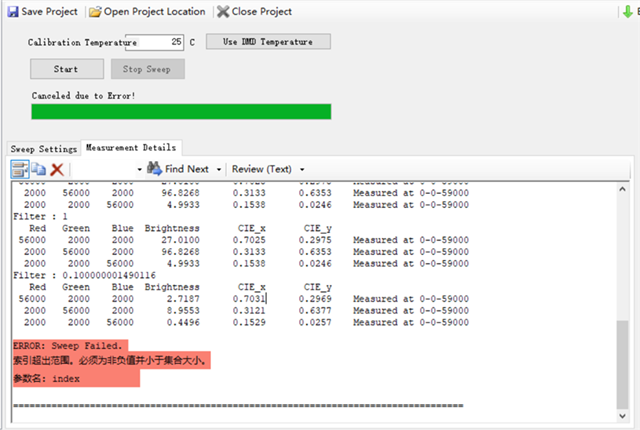This screenshot has width=640, height=430.
Task: Click the Start button
Action: coord(67,69)
